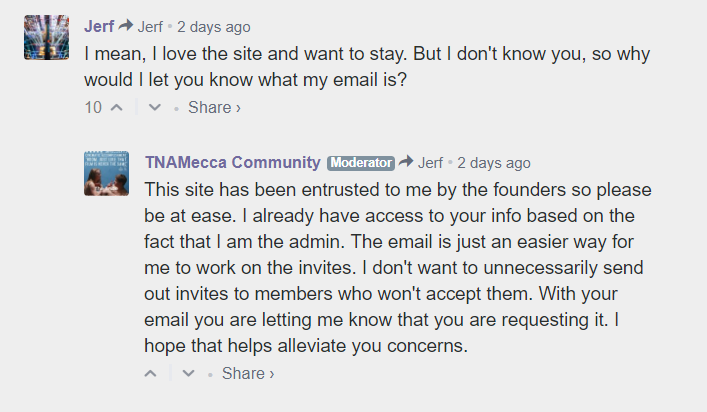Open the '2 days ago' timestamp on moderator reply
707x412 pixels.
click(494, 163)
